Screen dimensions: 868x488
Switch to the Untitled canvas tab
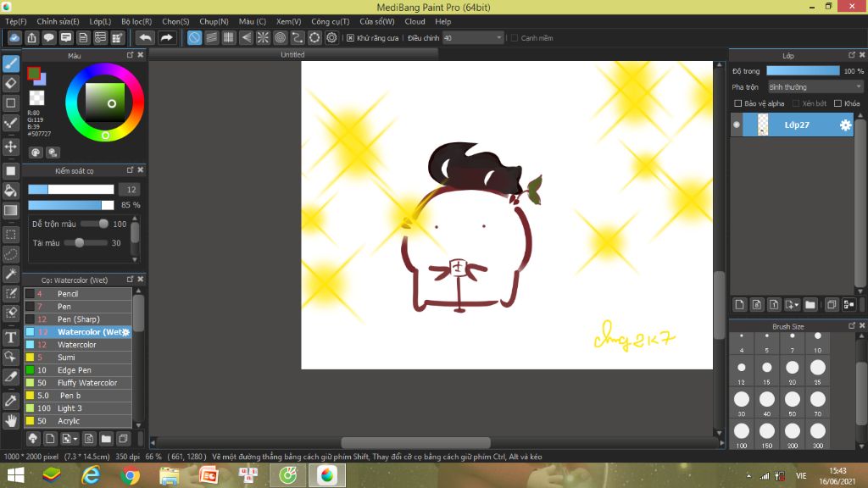292,54
